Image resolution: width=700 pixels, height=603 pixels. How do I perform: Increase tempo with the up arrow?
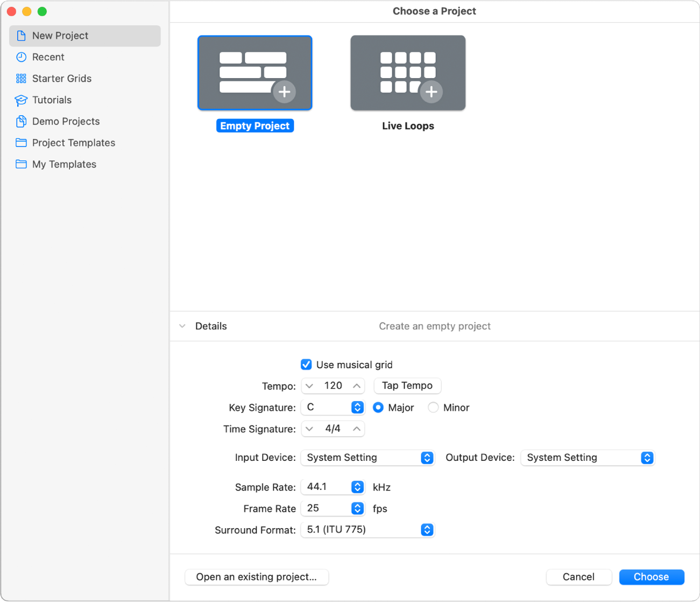(356, 385)
